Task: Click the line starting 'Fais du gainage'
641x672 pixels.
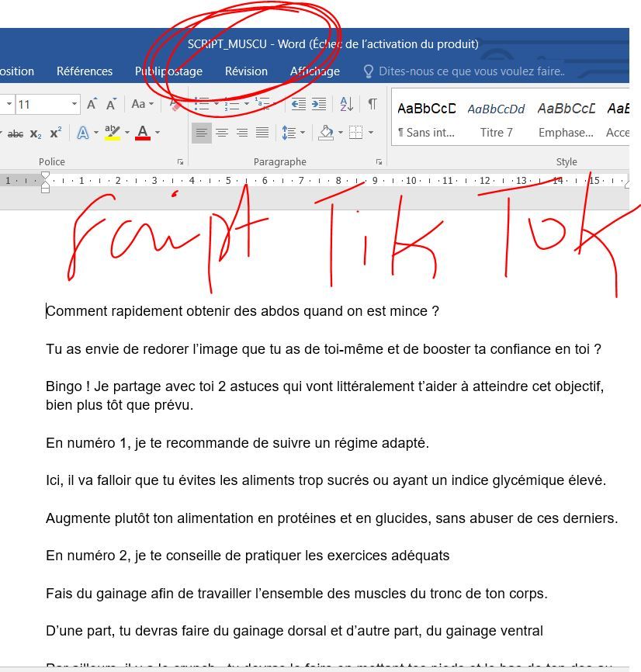Action: click(297, 594)
